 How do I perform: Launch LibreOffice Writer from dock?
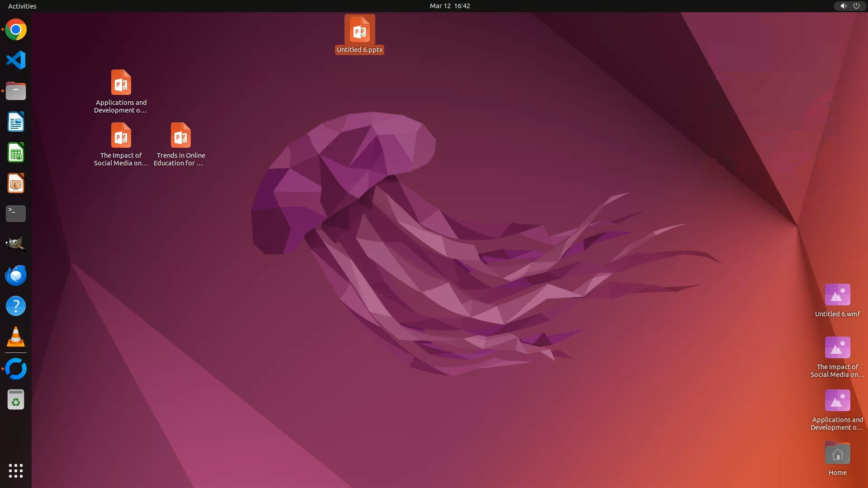(x=16, y=122)
